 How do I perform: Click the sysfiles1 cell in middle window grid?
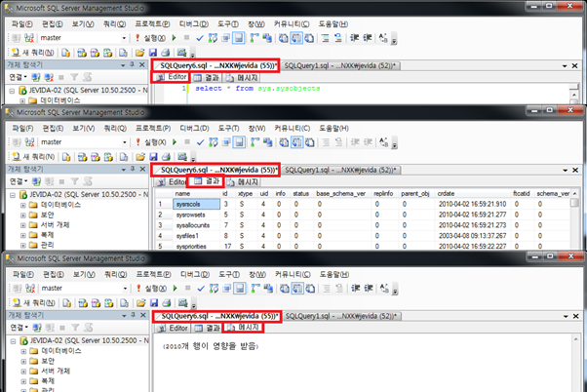pyautogui.click(x=197, y=236)
